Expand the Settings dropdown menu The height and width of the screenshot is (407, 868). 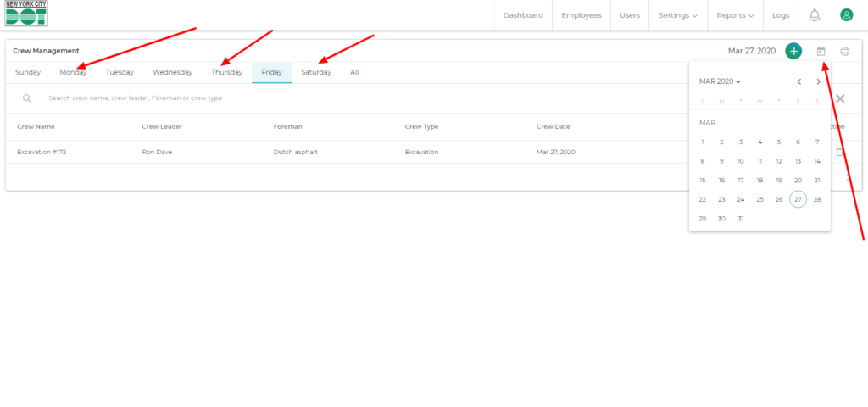click(x=678, y=15)
